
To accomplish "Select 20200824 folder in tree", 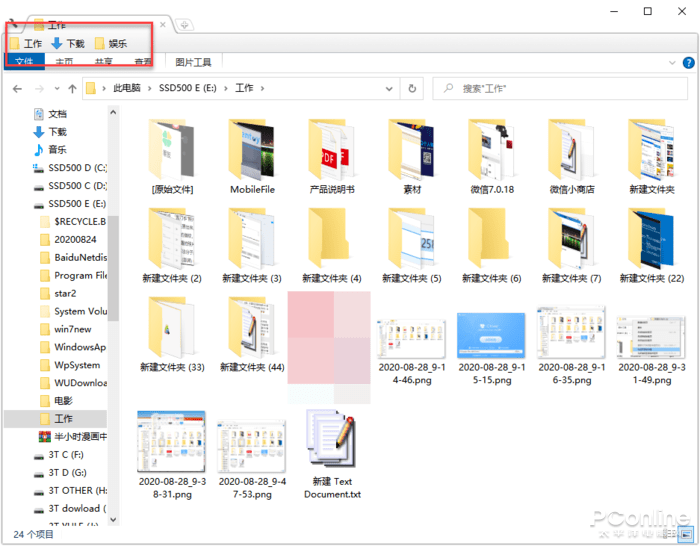I will point(68,240).
